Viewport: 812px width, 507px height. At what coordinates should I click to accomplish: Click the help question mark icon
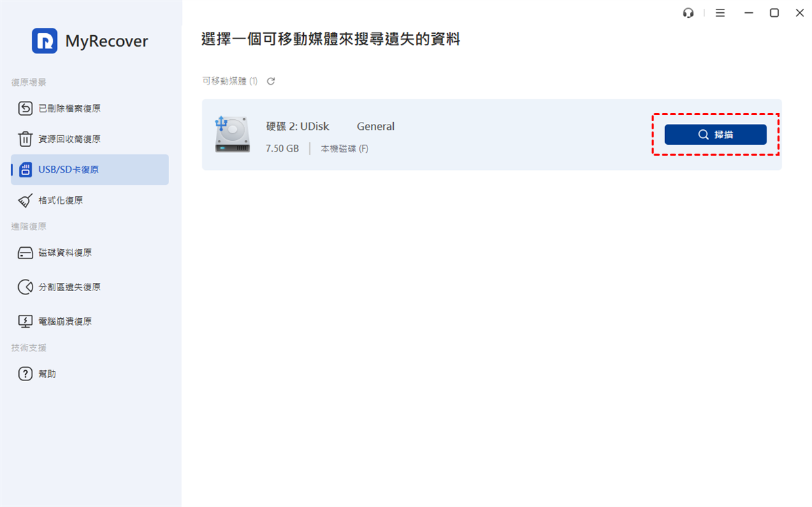point(25,374)
